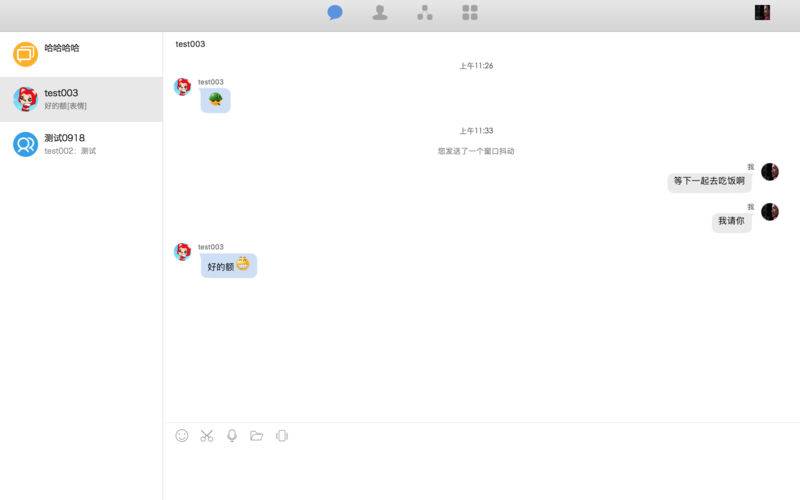Click the 我请你 message bubble
Viewport: 800px width, 500px height.
click(x=731, y=222)
